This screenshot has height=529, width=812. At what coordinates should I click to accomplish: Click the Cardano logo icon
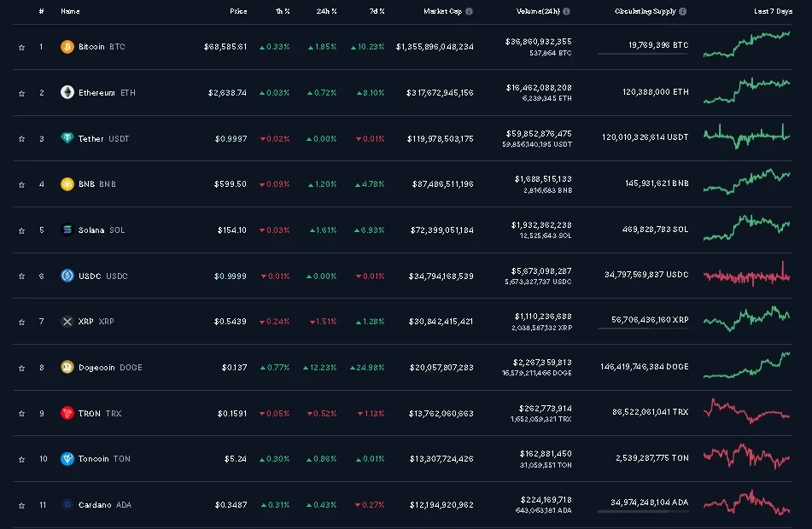[x=67, y=505]
